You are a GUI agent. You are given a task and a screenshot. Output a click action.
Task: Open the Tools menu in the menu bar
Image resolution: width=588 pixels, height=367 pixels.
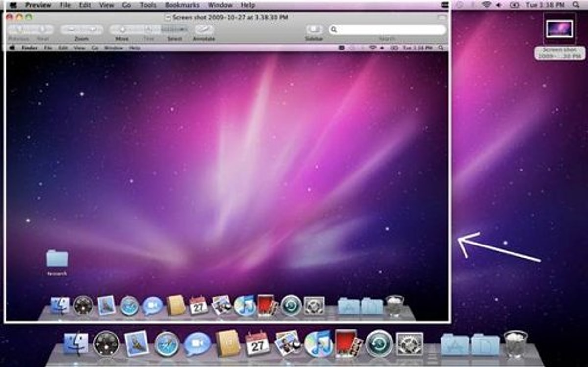(x=147, y=5)
